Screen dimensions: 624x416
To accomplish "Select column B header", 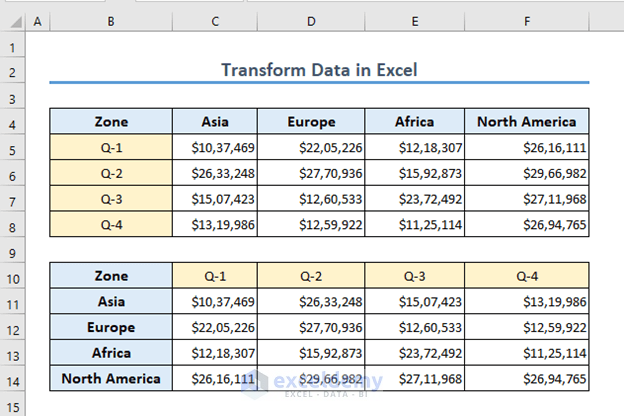I will pyautogui.click(x=111, y=21).
